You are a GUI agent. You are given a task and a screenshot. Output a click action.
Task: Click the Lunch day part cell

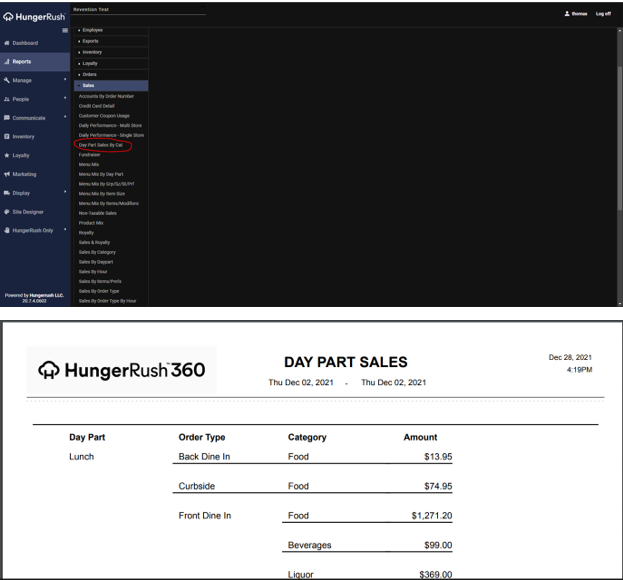tap(81, 457)
